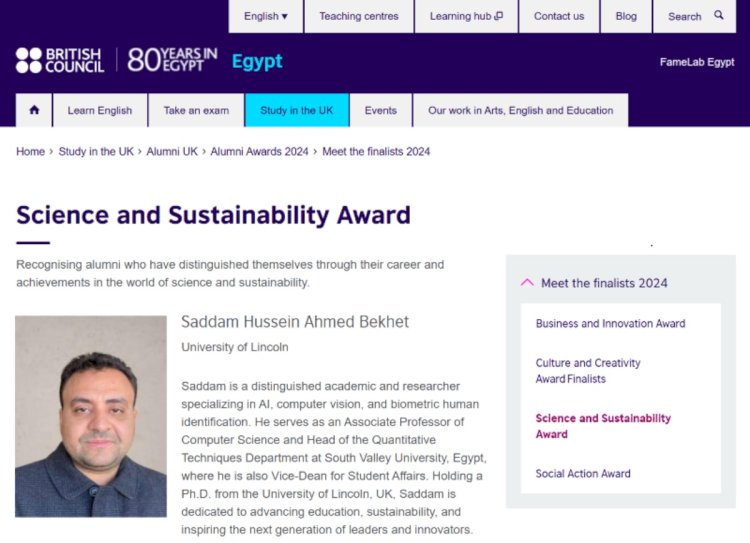Image resolution: width=750 pixels, height=543 pixels.
Task: Open the Blog link
Action: [x=626, y=16]
